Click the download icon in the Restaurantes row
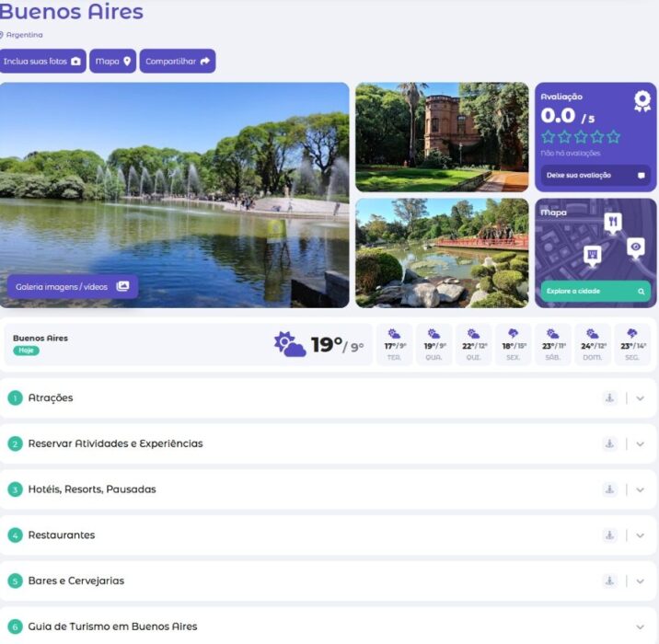The image size is (659, 644). (x=609, y=535)
